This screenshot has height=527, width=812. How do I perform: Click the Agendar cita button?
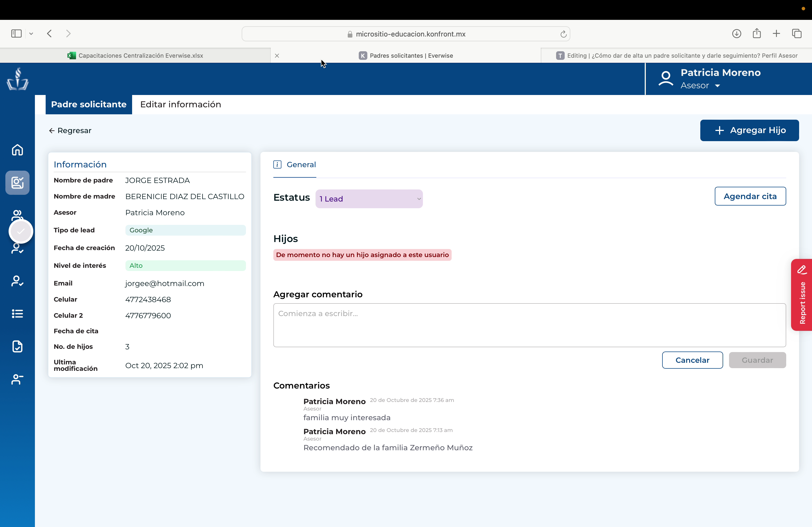tap(750, 196)
